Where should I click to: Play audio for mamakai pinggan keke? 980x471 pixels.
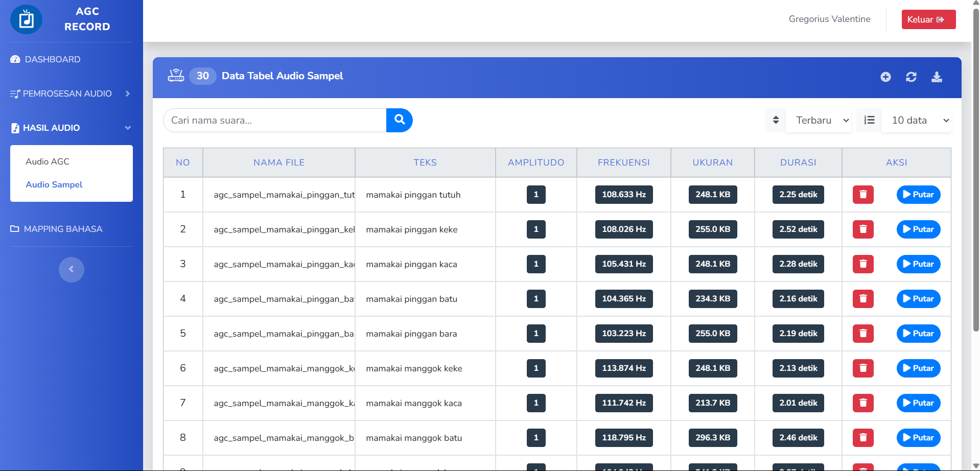click(x=918, y=229)
